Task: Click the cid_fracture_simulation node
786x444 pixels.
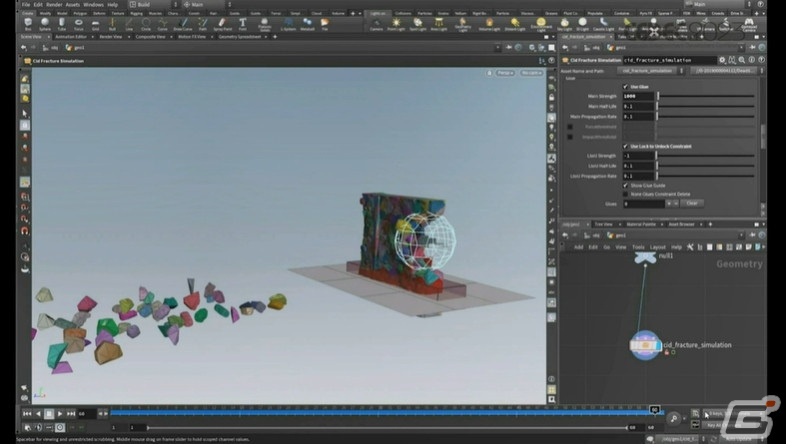Action: (x=645, y=345)
